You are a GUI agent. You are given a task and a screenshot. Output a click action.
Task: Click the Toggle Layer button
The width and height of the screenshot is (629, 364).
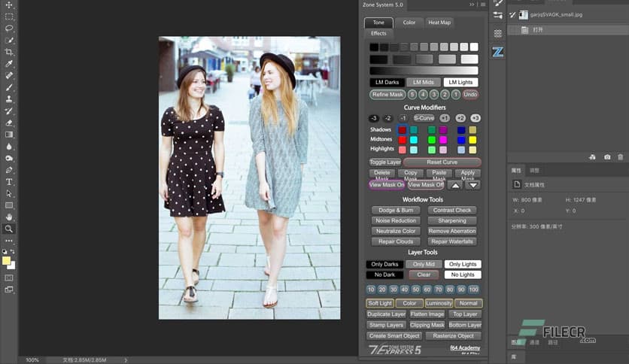[385, 162]
